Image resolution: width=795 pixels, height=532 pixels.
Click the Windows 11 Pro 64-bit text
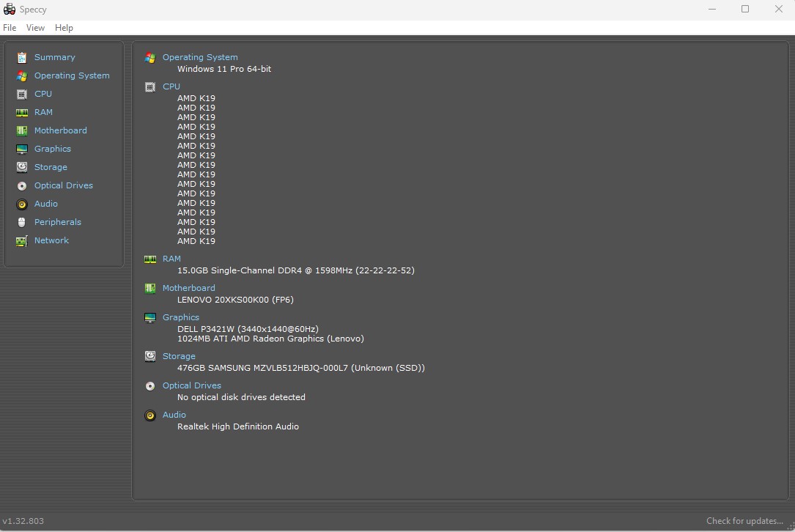(224, 69)
